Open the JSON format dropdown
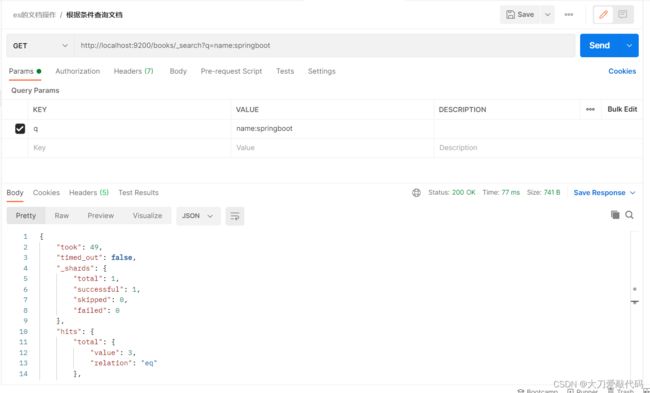The image size is (650, 393). pyautogui.click(x=198, y=216)
